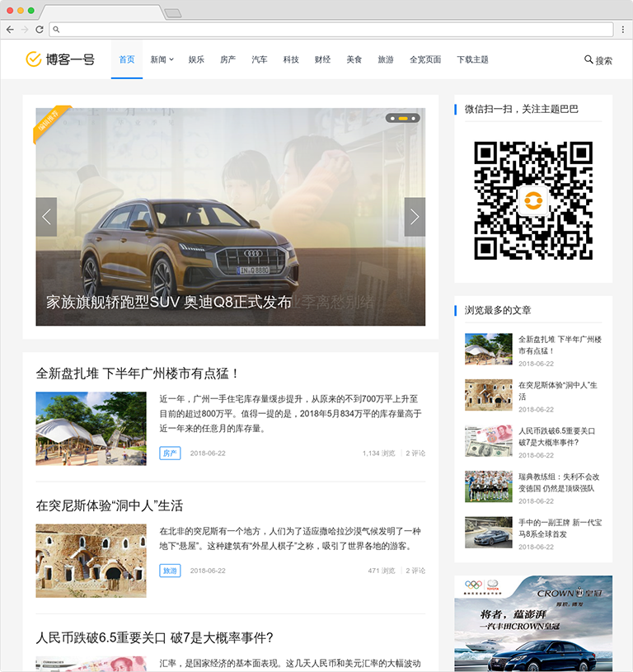633x672 pixels.
Task: Click the 博客一号 site logo
Action: coord(60,59)
